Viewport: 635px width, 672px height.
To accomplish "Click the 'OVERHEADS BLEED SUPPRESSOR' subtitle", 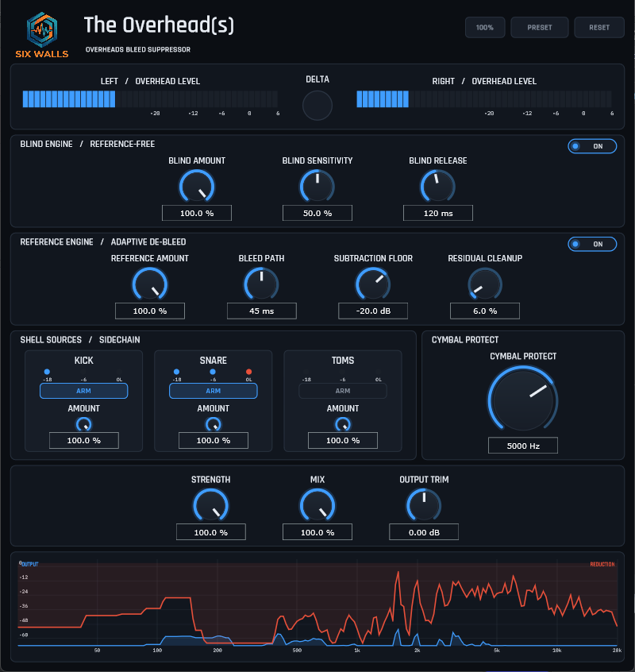I will point(138,50).
